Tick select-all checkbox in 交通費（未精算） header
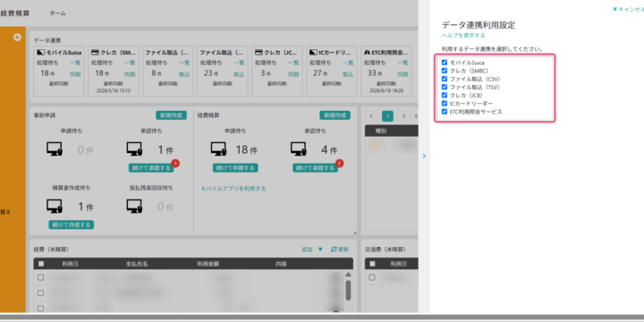This screenshot has width=644, height=322. (x=372, y=264)
